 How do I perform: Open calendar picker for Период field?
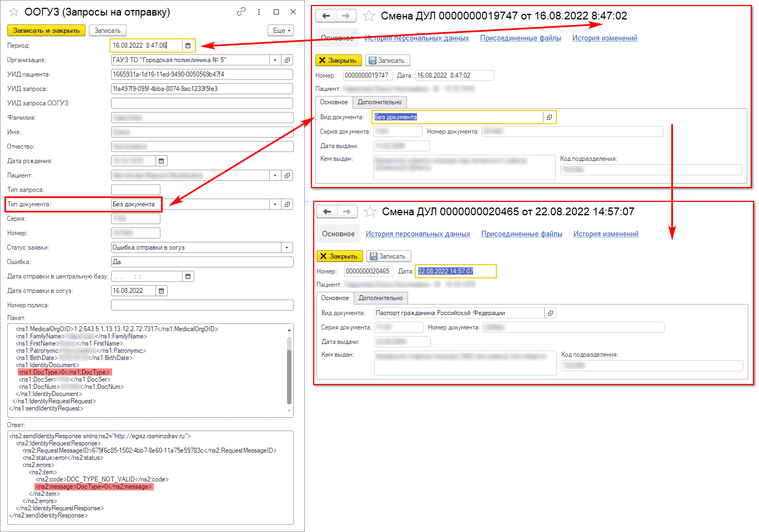coord(188,45)
